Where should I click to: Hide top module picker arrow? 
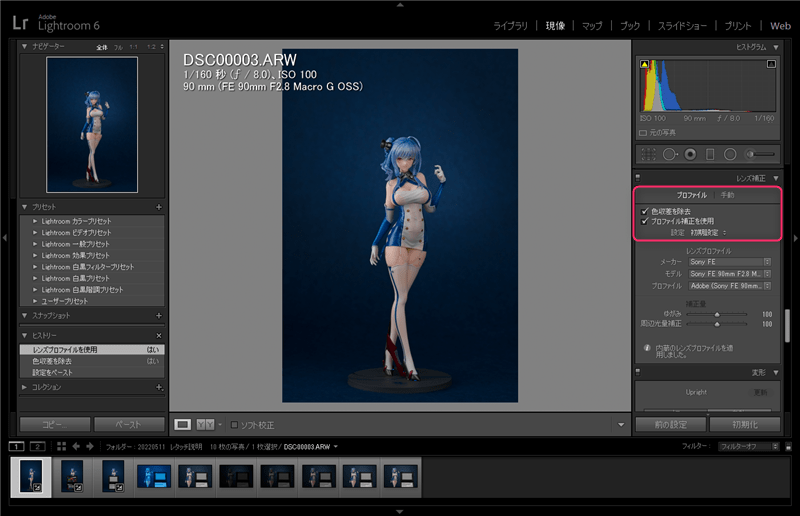(x=400, y=5)
